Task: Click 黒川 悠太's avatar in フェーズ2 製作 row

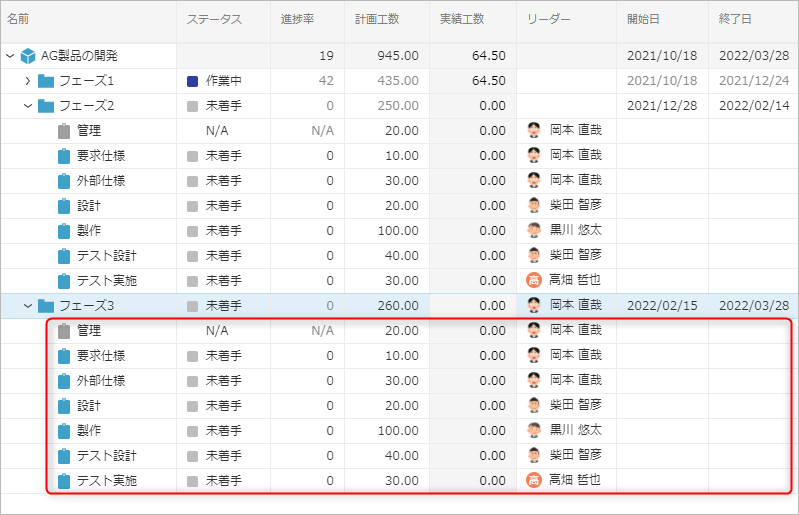Action: 534,231
